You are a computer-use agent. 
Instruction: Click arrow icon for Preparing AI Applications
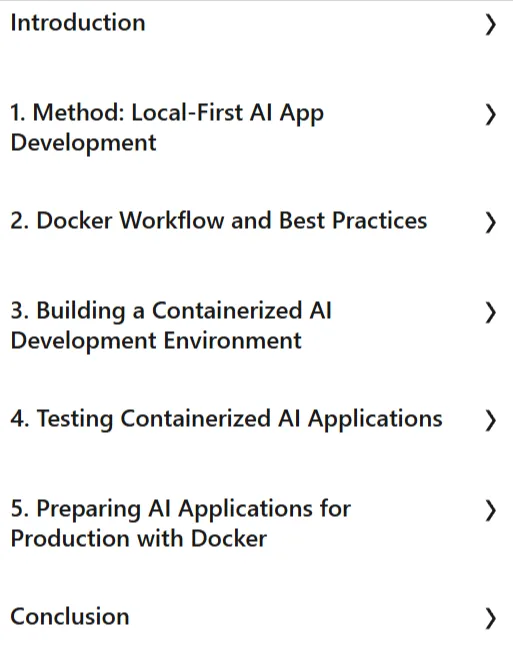(x=490, y=511)
